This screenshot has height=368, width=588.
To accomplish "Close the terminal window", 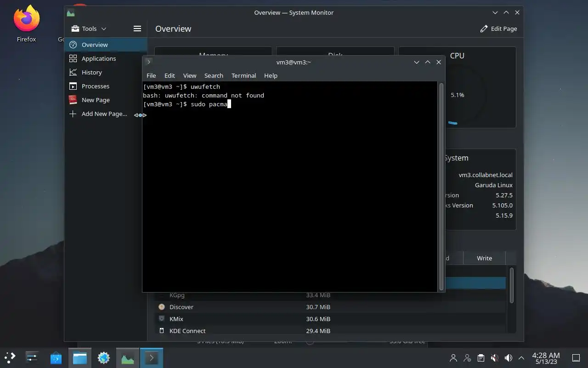I will pos(439,62).
